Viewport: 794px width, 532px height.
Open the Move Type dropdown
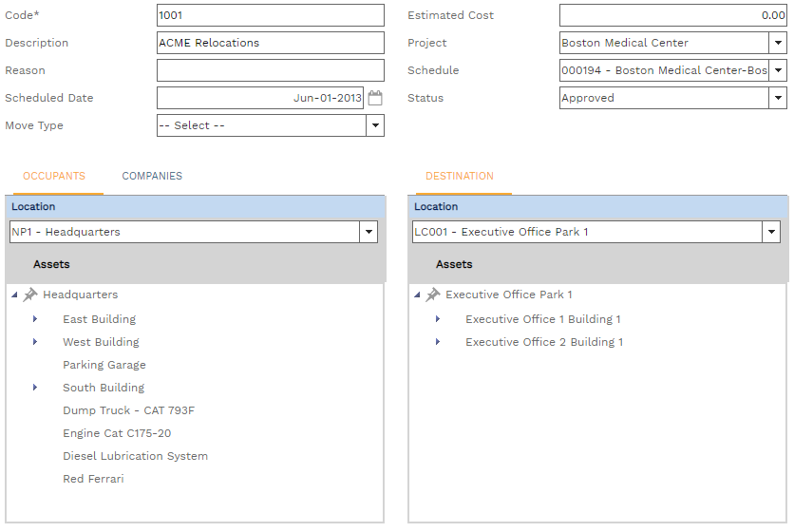click(375, 125)
